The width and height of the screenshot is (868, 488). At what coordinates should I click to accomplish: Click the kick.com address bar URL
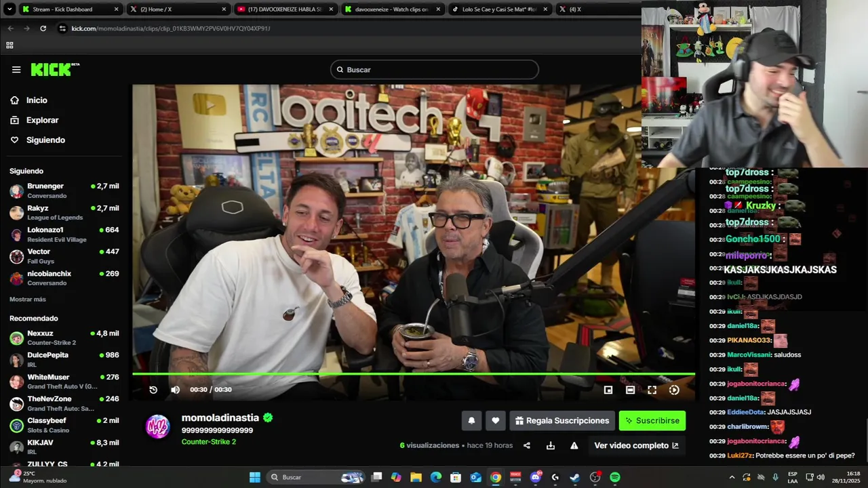(171, 28)
